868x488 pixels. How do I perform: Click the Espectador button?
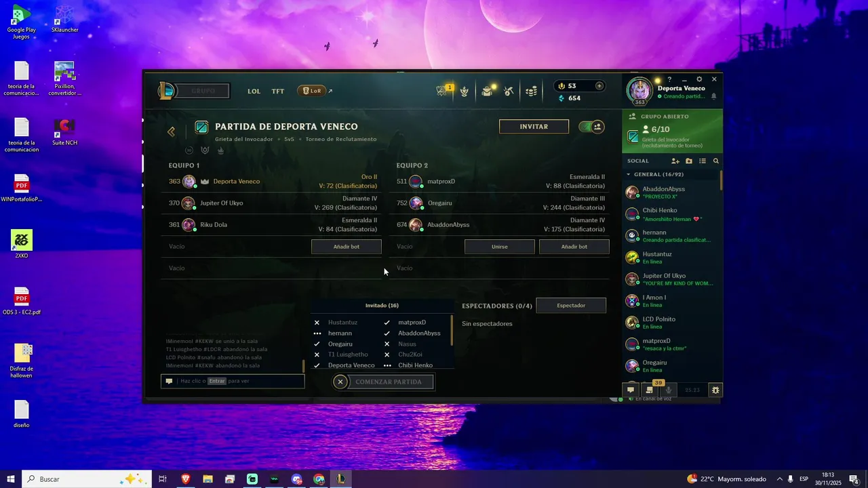coord(571,306)
